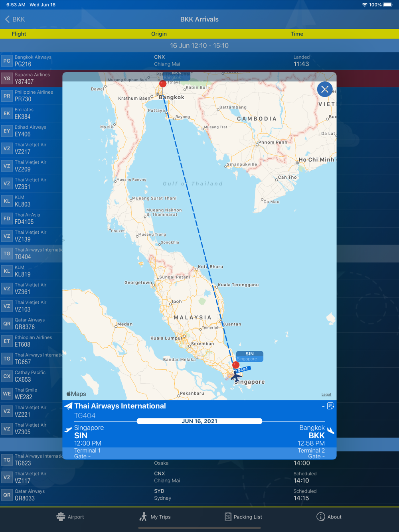
Task: Tap the TG404 airplane marker on map
Action: point(236,375)
